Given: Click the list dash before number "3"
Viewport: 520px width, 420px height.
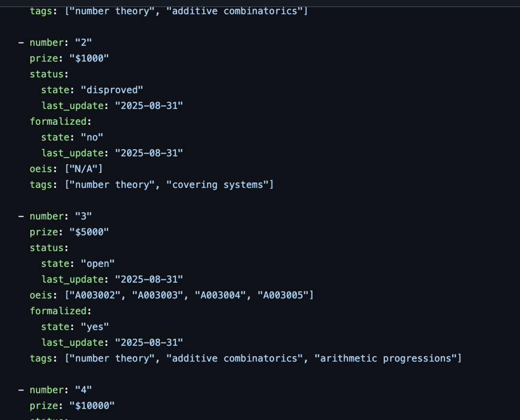Looking at the screenshot, I should click(x=21, y=216).
